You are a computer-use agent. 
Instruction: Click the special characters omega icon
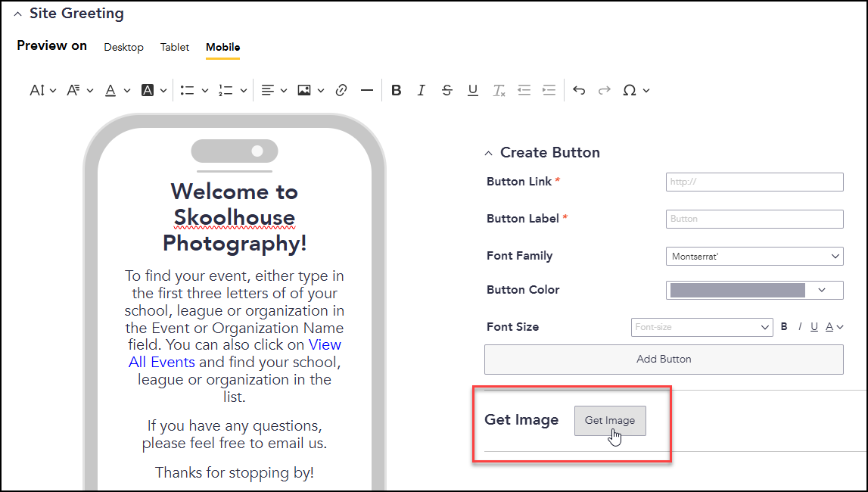630,90
